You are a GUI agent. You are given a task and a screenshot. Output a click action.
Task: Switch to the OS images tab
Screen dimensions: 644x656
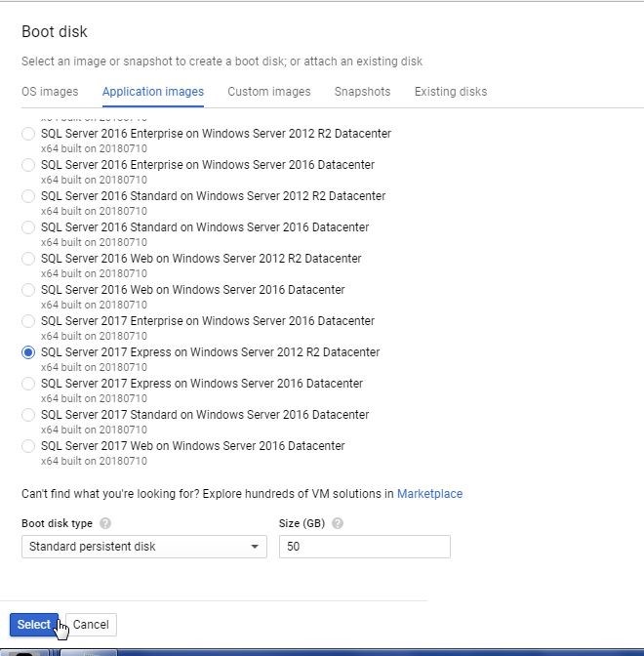tap(50, 92)
